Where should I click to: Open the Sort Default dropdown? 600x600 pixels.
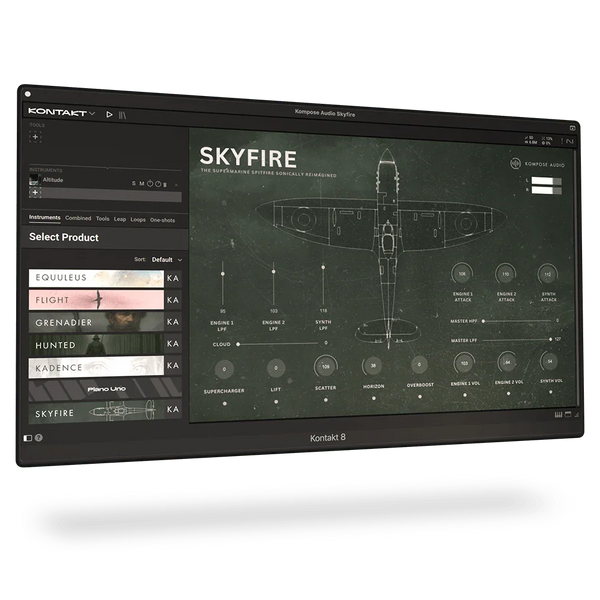(x=167, y=259)
